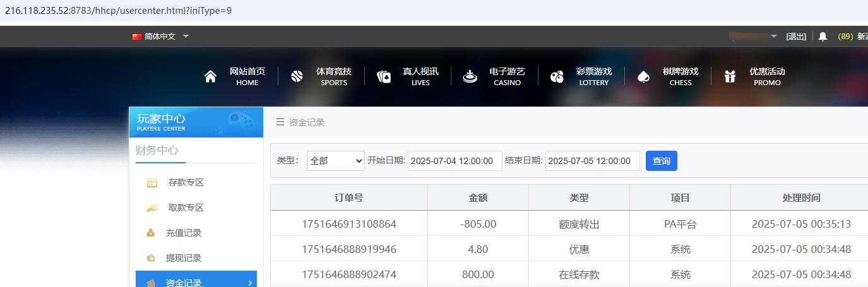Open 彩票游戏 LOTTERY menu
This screenshot has height=287, width=868.
click(x=594, y=76)
